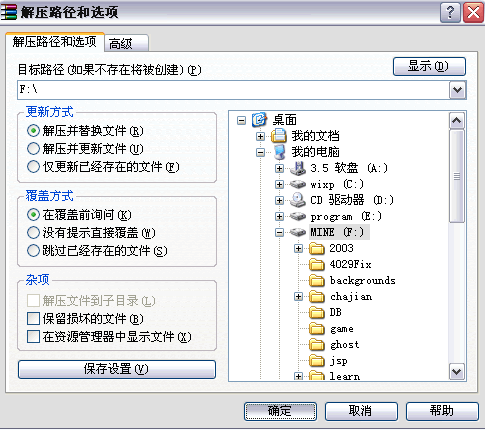Screen dimensions: 485x430
Task: Click the destination path input field
Action: pyautogui.click(x=233, y=90)
